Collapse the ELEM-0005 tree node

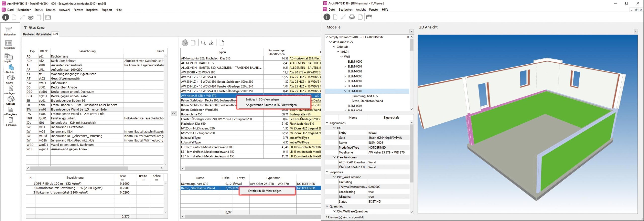[345, 91]
